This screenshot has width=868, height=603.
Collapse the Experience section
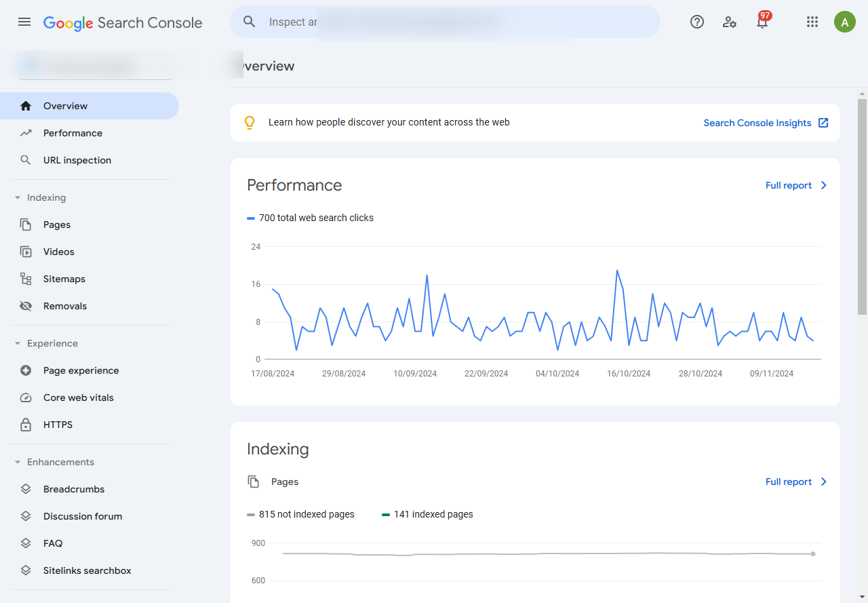point(18,343)
